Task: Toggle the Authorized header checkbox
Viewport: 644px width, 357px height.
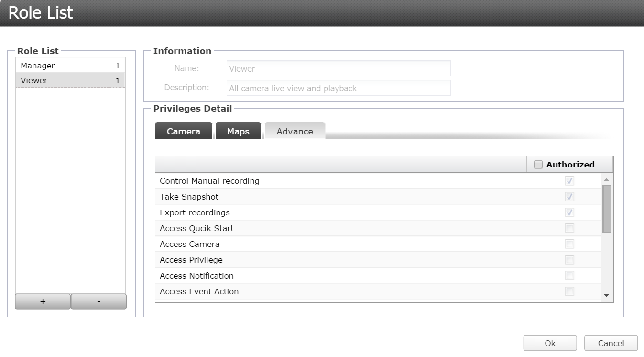Action: click(538, 165)
